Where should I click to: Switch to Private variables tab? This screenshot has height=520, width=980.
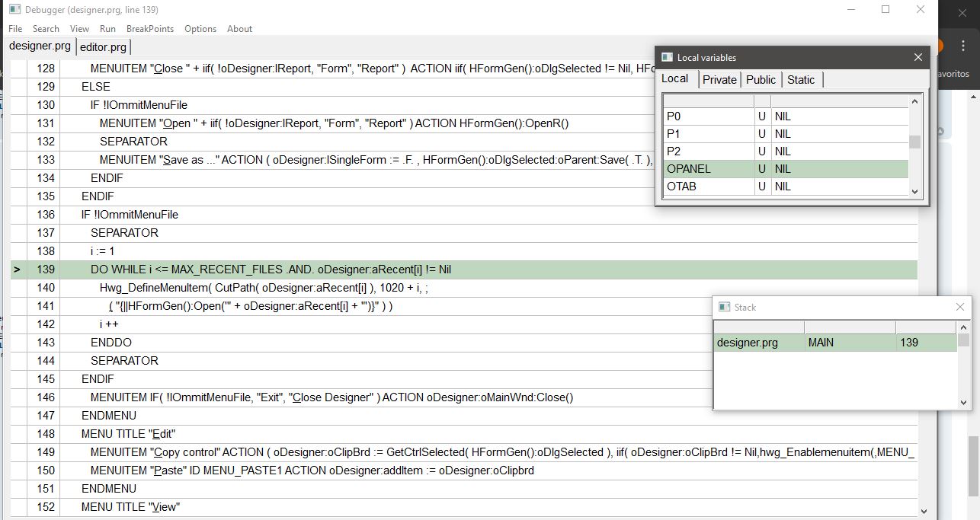point(719,80)
